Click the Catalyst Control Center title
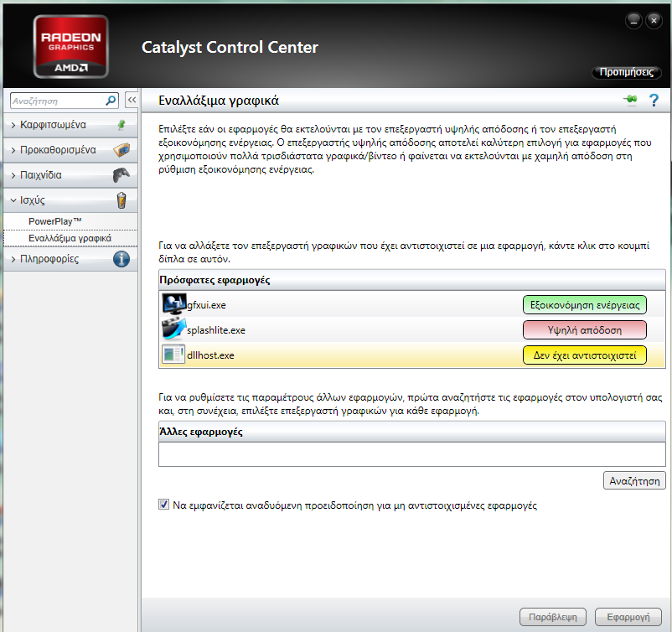The height and width of the screenshot is (632, 672). (230, 47)
